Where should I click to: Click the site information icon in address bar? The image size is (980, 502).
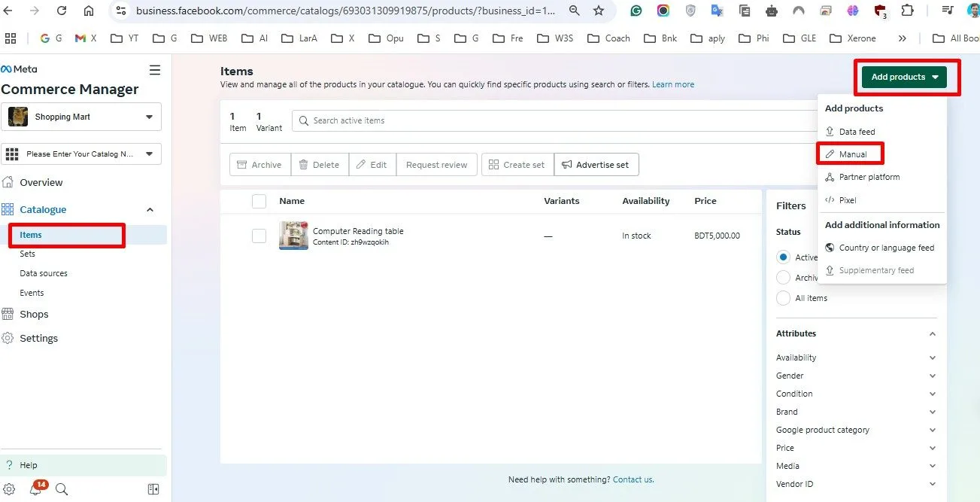point(120,11)
